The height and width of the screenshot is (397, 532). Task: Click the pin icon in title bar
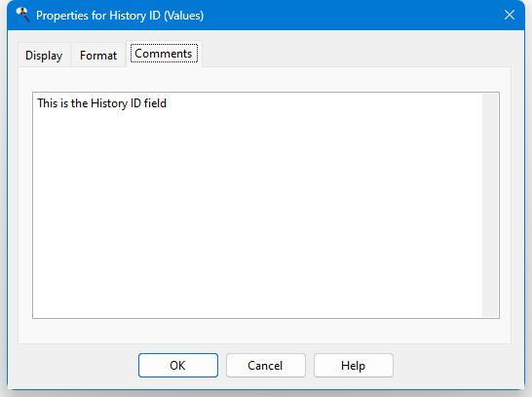point(22,15)
